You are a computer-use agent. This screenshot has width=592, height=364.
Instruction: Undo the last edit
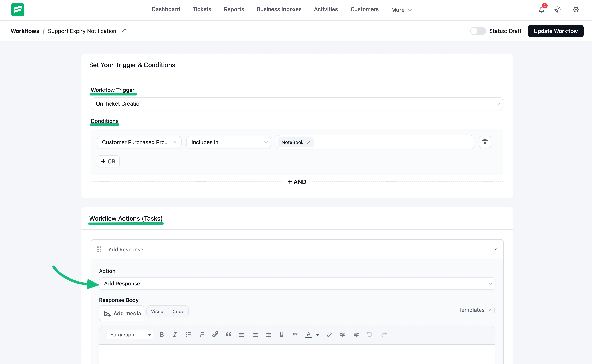click(x=369, y=334)
